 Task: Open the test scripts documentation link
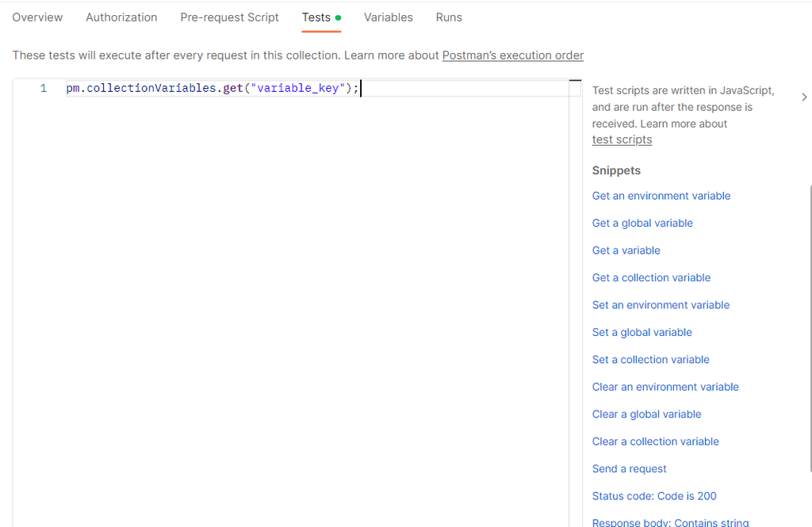622,139
